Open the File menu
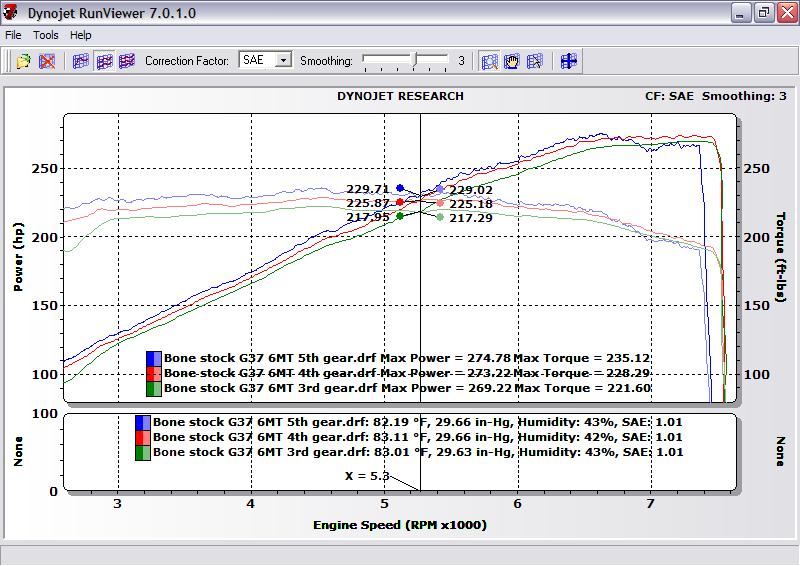Image resolution: width=800 pixels, height=566 pixels. click(x=13, y=35)
